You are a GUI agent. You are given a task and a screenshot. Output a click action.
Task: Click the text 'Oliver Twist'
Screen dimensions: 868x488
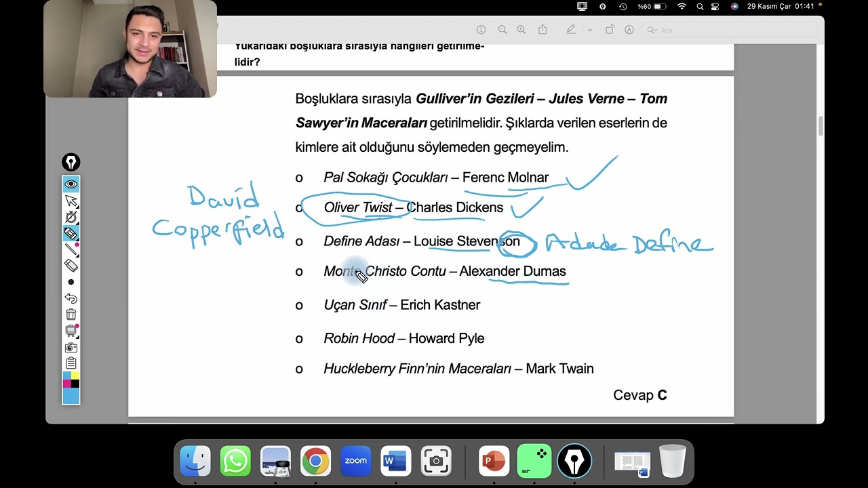[358, 207]
